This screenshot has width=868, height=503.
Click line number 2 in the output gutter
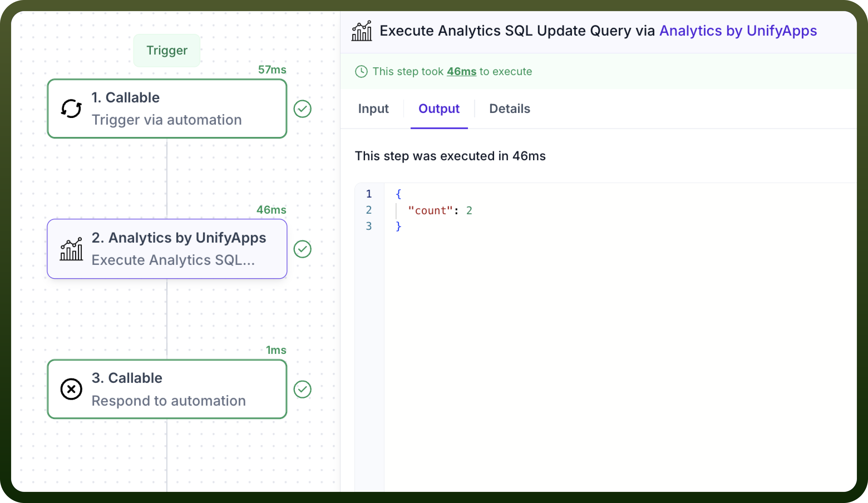pyautogui.click(x=369, y=210)
